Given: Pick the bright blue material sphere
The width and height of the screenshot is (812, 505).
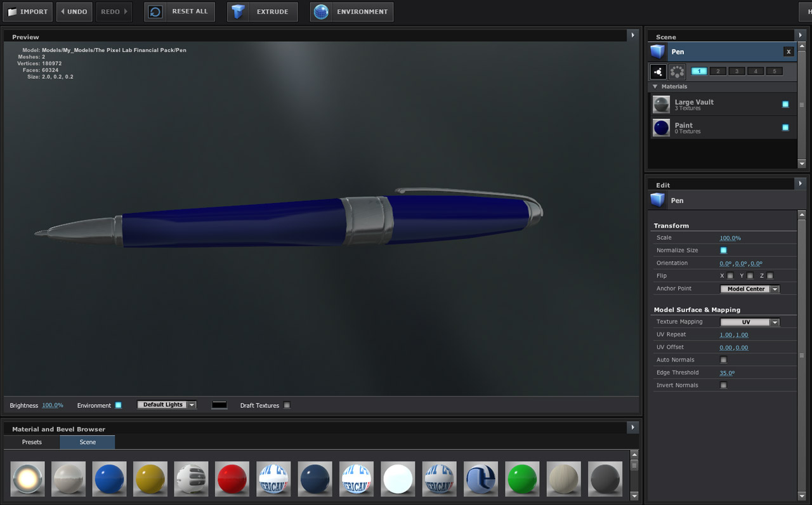Looking at the screenshot, I should coord(109,478).
